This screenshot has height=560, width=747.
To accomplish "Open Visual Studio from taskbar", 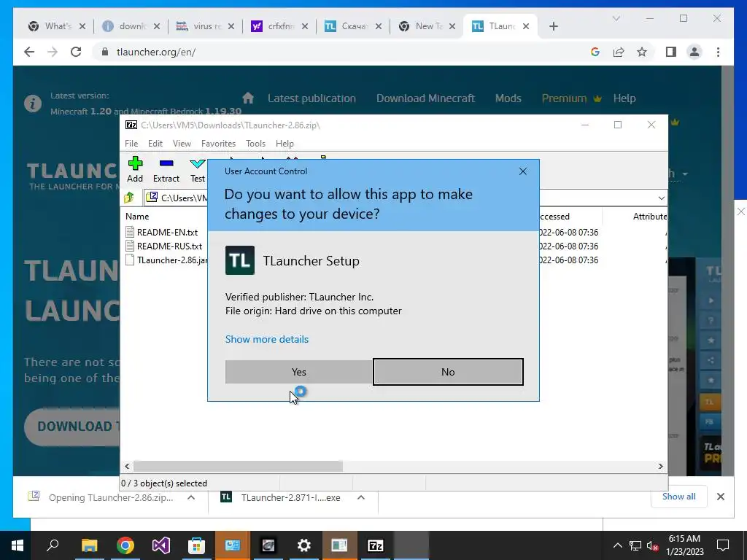I will (x=161, y=545).
